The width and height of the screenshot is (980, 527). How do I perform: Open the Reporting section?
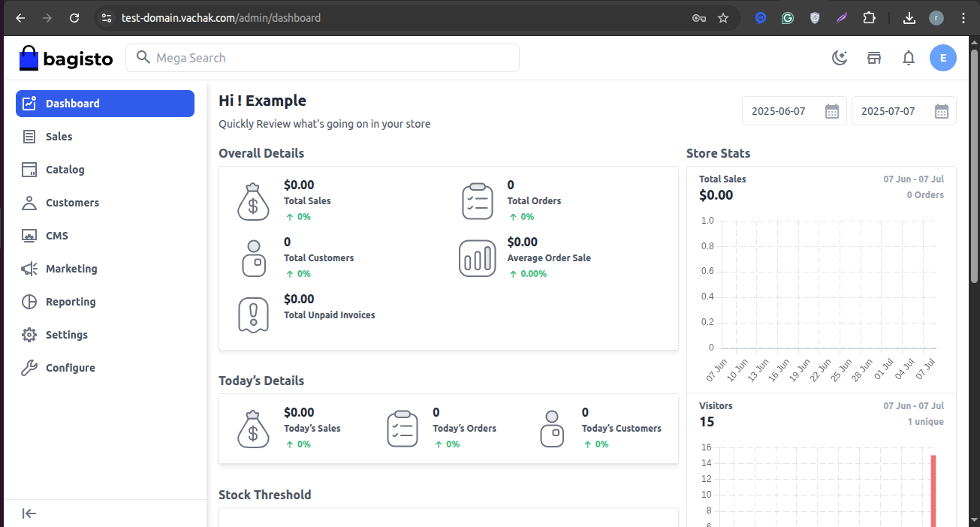click(x=105, y=302)
